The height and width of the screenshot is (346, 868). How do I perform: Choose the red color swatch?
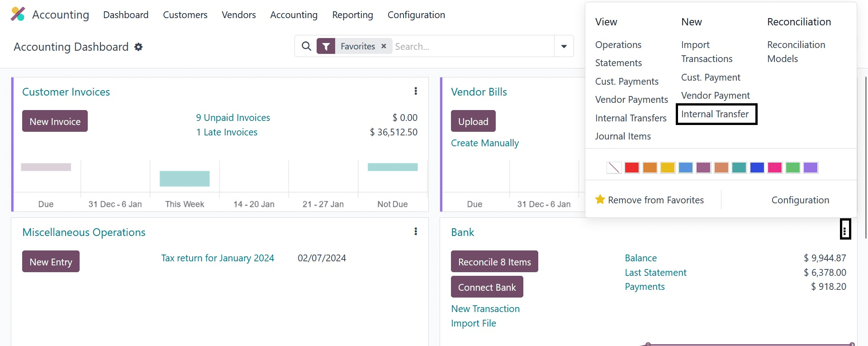click(x=632, y=168)
